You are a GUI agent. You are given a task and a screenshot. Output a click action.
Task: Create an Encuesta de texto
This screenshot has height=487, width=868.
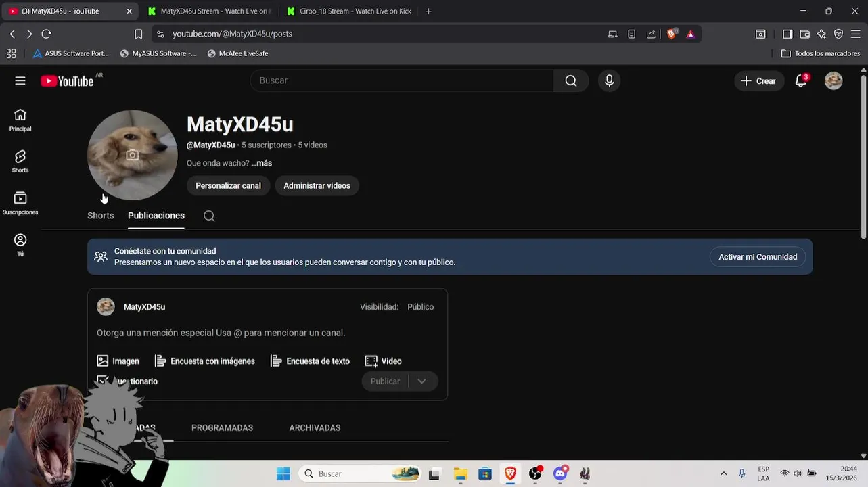point(310,361)
